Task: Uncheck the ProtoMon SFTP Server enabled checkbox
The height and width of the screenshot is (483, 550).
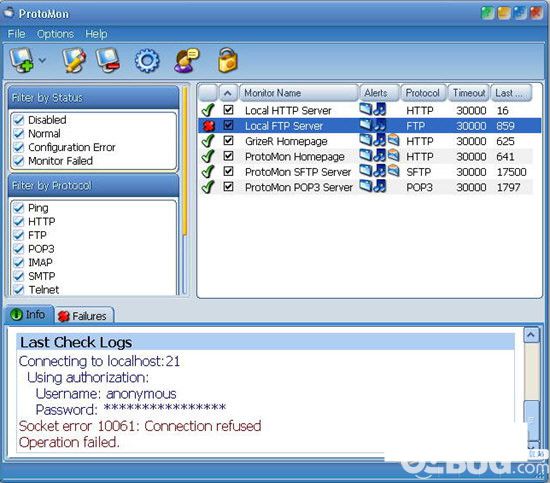Action: pyautogui.click(x=228, y=172)
